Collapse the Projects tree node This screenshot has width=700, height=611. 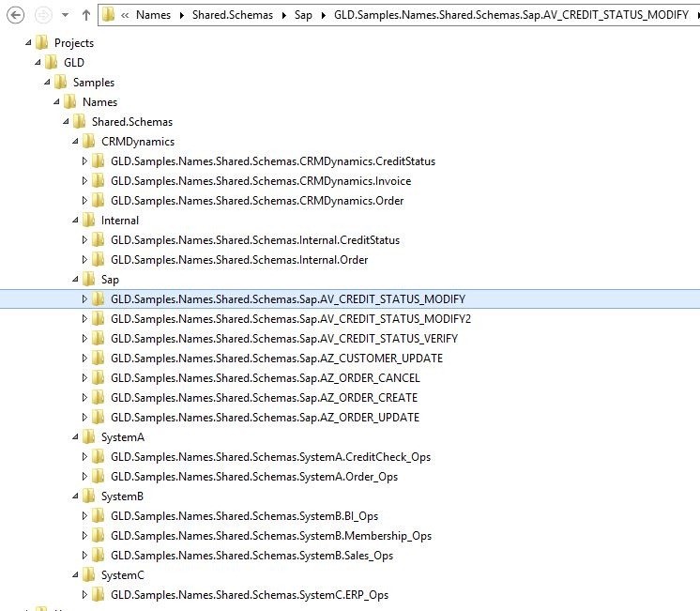[x=28, y=42]
